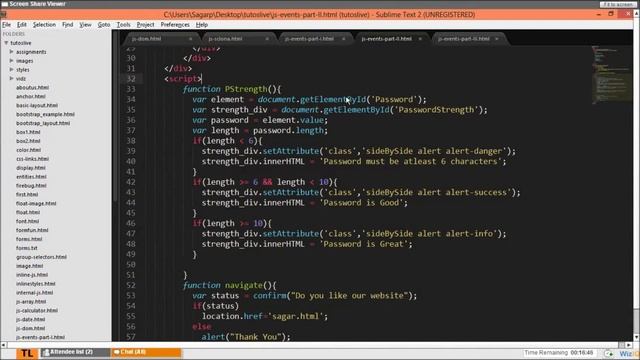Open the View menu
Viewport: 640px width, 360px height.
pyautogui.click(x=85, y=24)
